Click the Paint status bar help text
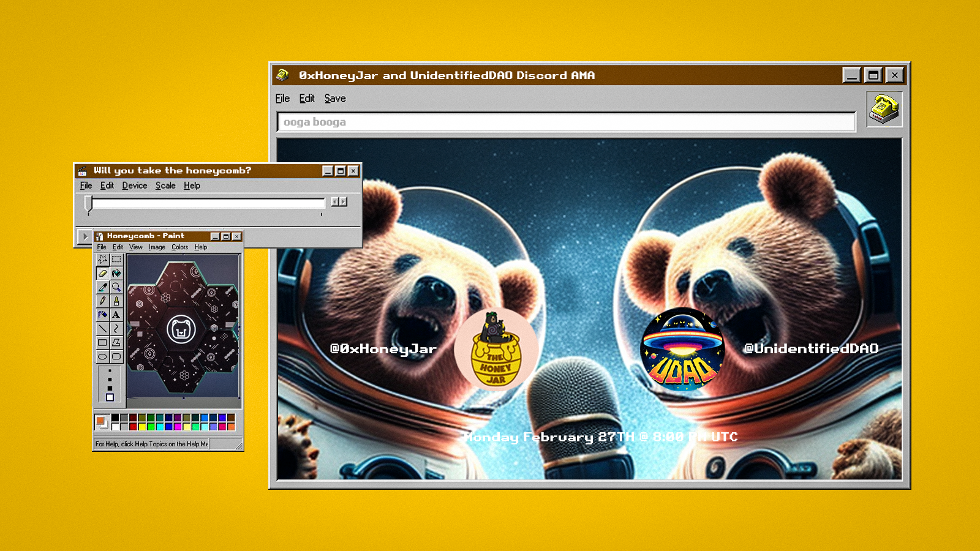 [x=152, y=444]
